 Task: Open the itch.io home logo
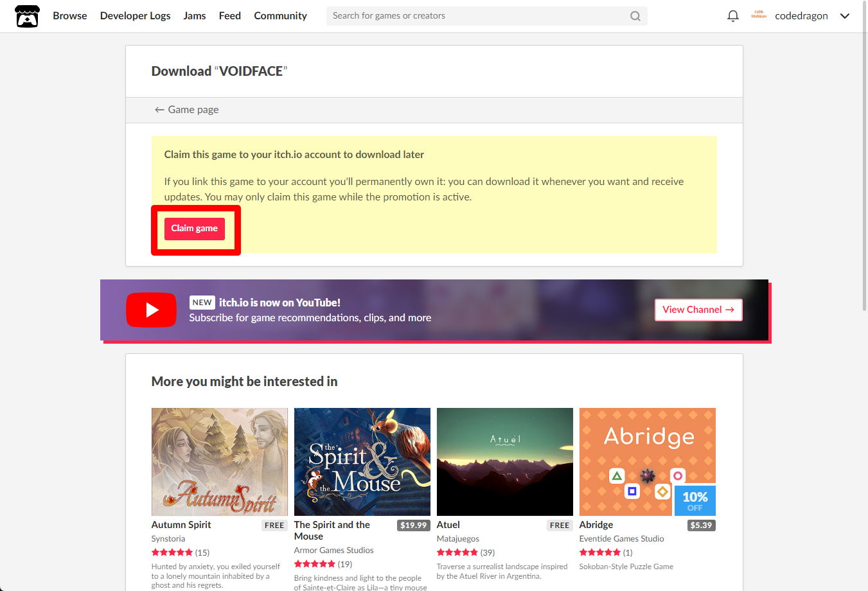(27, 16)
